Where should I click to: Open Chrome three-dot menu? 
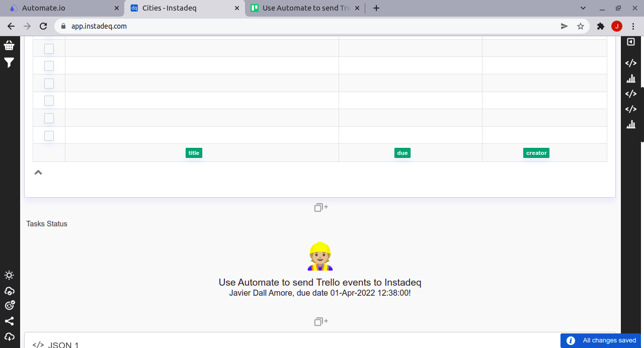633,26
